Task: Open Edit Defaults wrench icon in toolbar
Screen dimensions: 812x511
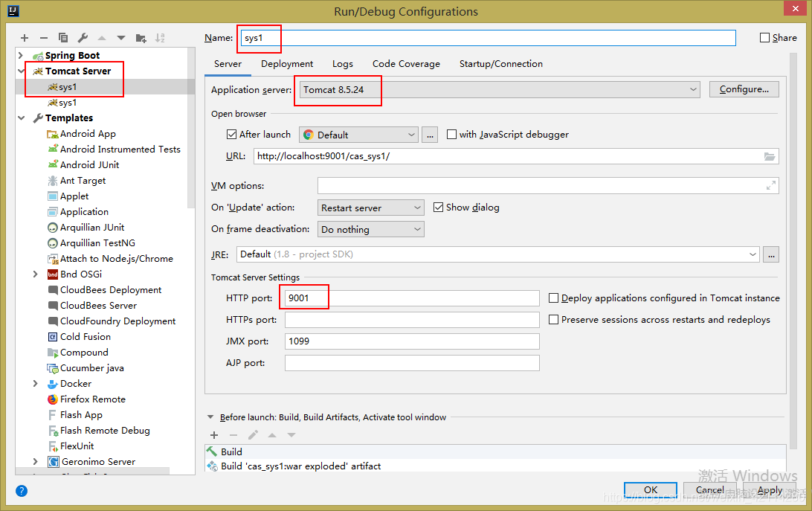Action: tap(83, 38)
